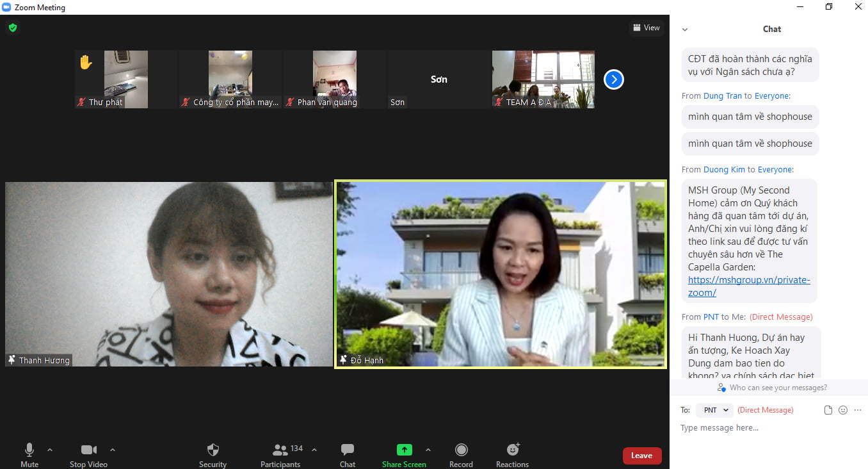
Task: Click green encryption shield icon
Action: coord(12,28)
